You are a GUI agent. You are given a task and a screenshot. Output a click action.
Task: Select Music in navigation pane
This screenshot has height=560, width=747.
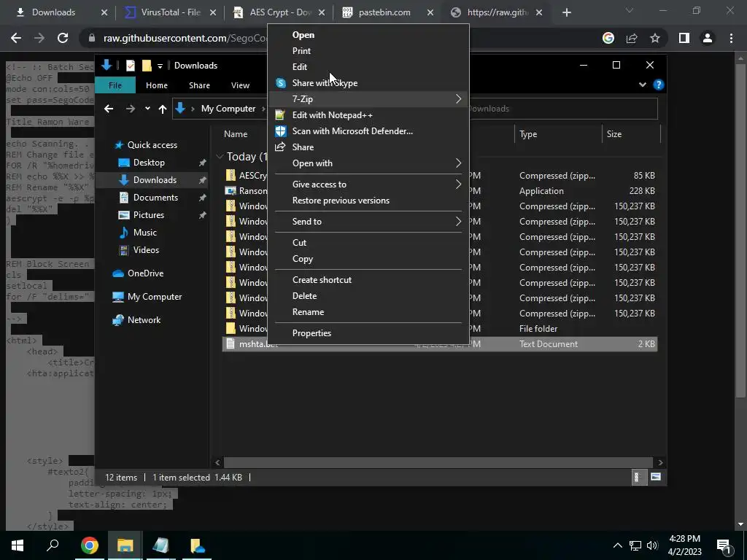click(x=138, y=233)
